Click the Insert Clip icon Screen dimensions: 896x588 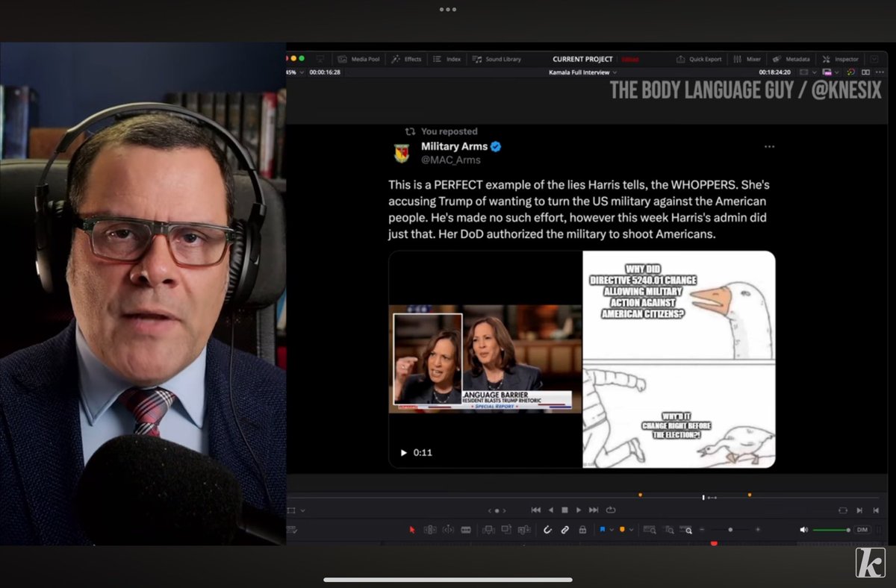coord(488,530)
